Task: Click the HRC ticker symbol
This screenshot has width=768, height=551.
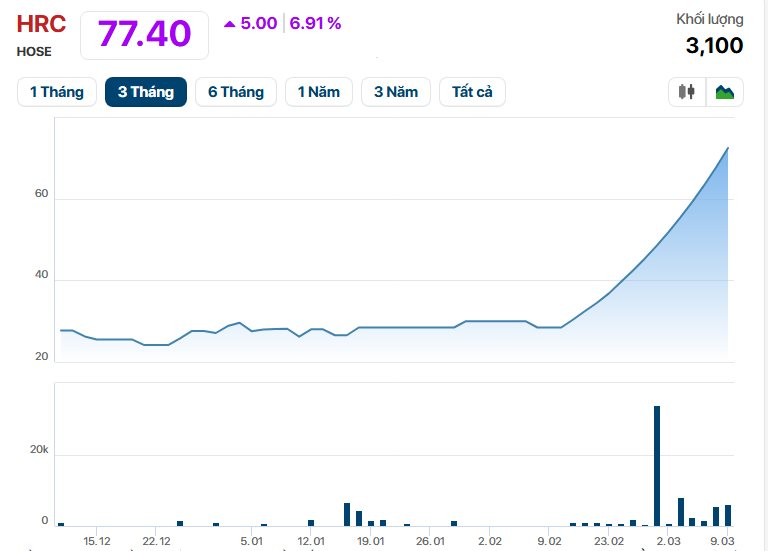Action: point(41,24)
